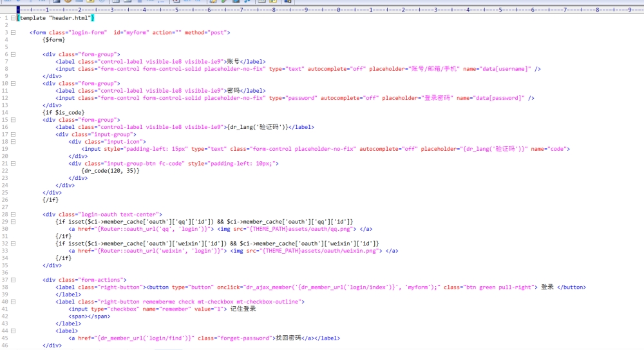The image size is (644, 350).
Task: Collapse the rememberme label on line 40
Action: [x=13, y=302]
